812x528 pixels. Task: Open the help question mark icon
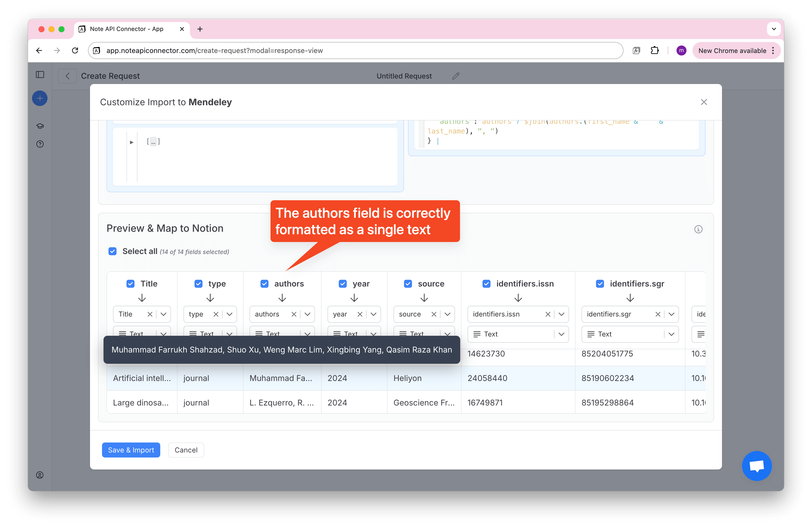coord(40,144)
